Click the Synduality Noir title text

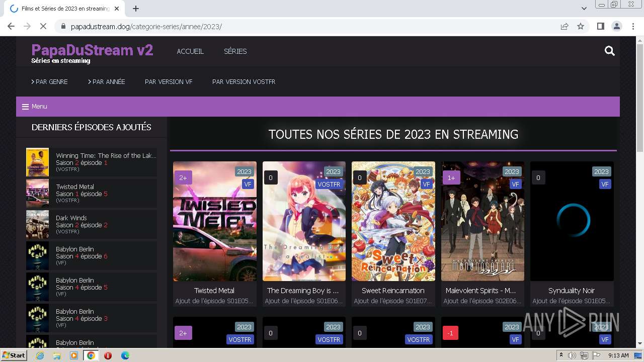572,291
